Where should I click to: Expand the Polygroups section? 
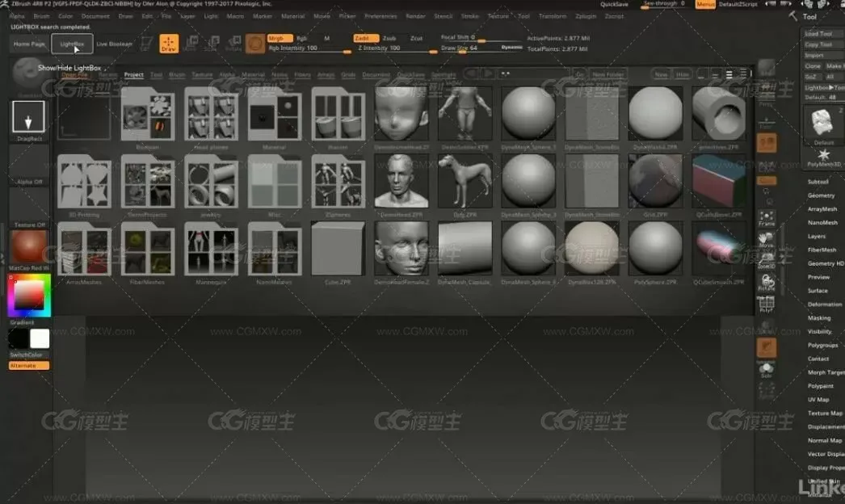(822, 345)
